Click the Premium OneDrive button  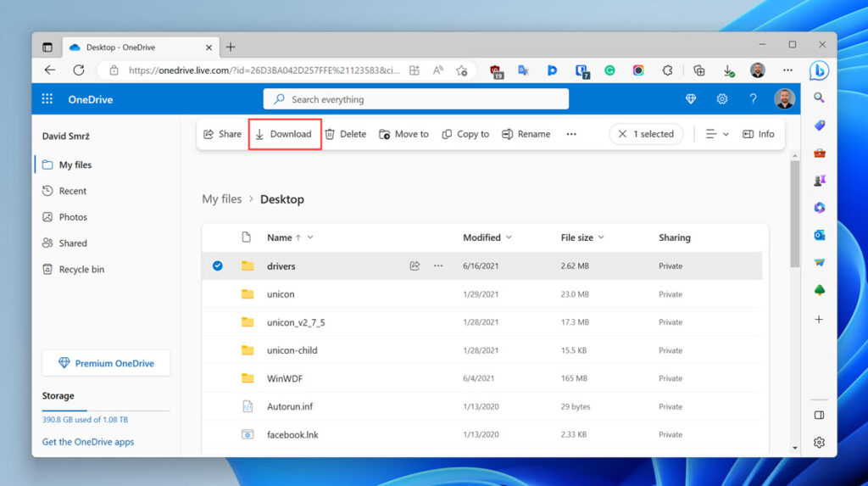pos(106,363)
